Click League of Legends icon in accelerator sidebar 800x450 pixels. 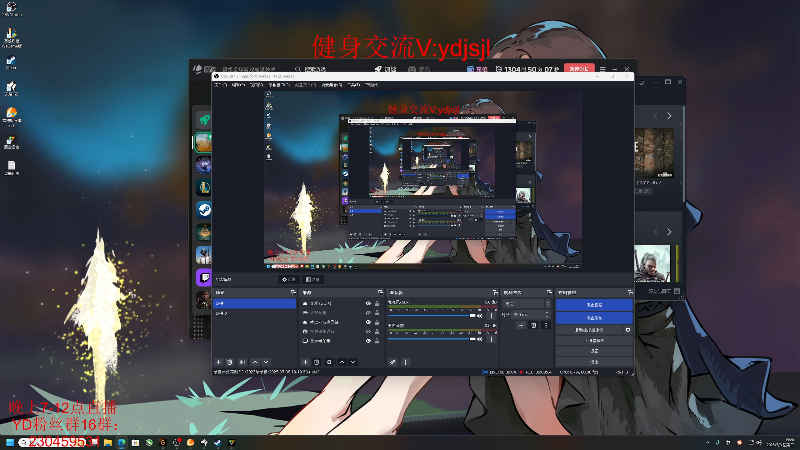click(204, 187)
